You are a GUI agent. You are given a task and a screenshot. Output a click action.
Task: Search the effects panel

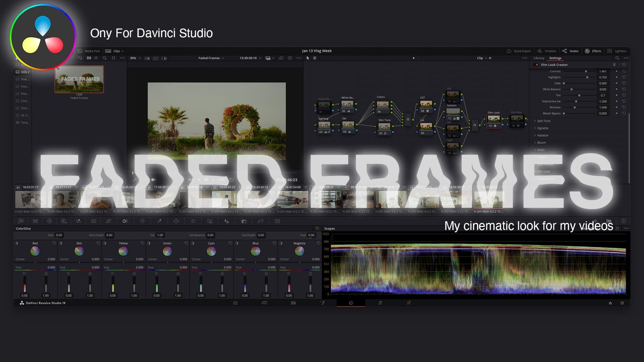tap(617, 58)
